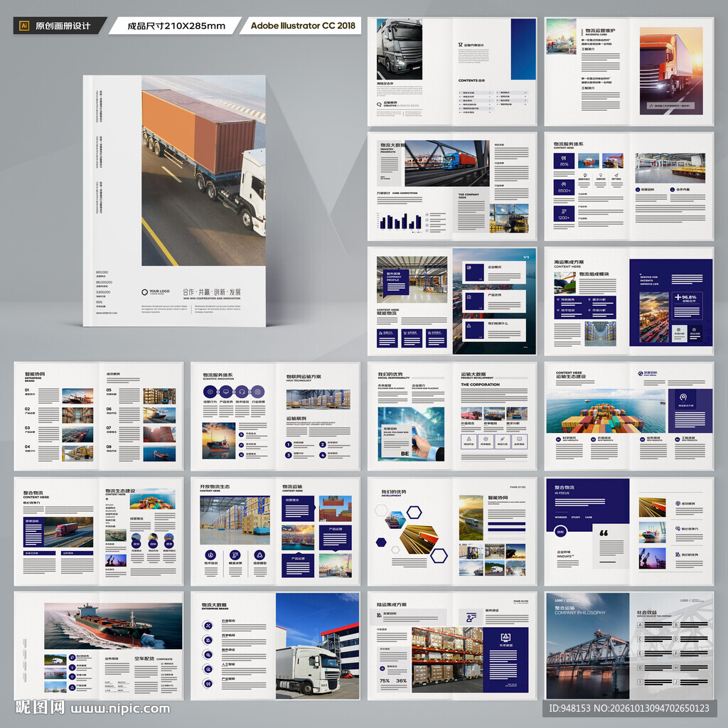Screen dimensions: 728x728
Task: Click the orange Ai icon in top banner
Action: tap(24, 26)
